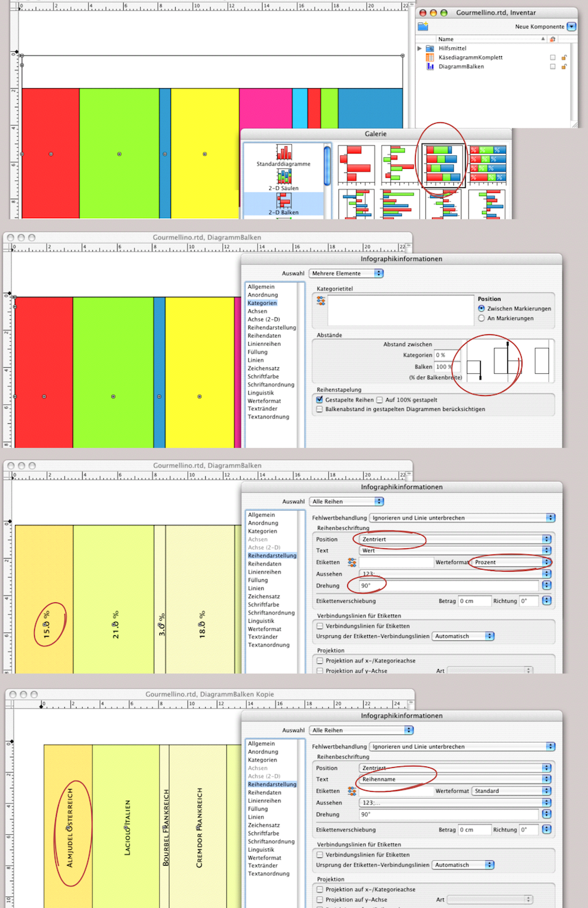Viewport: 588px width, 908px height.
Task: Select the An Markierungen radio button
Action: [x=481, y=318]
